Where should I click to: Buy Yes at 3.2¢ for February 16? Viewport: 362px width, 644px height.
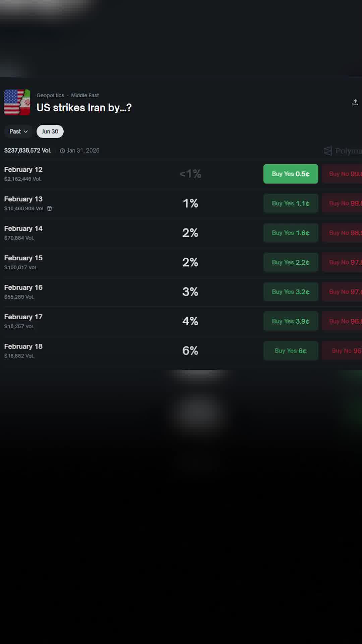(x=291, y=292)
